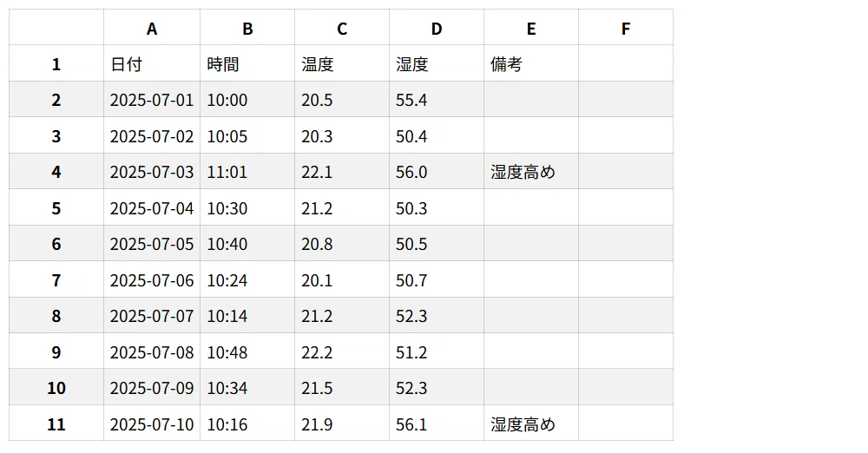This screenshot has width=868, height=453.
Task: Select cell with date 2025-07-10
Action: pyautogui.click(x=152, y=423)
